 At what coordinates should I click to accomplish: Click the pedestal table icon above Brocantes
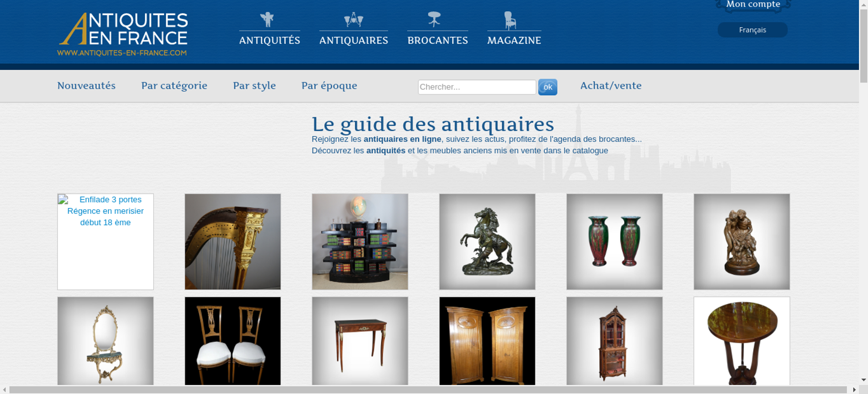pos(434,19)
